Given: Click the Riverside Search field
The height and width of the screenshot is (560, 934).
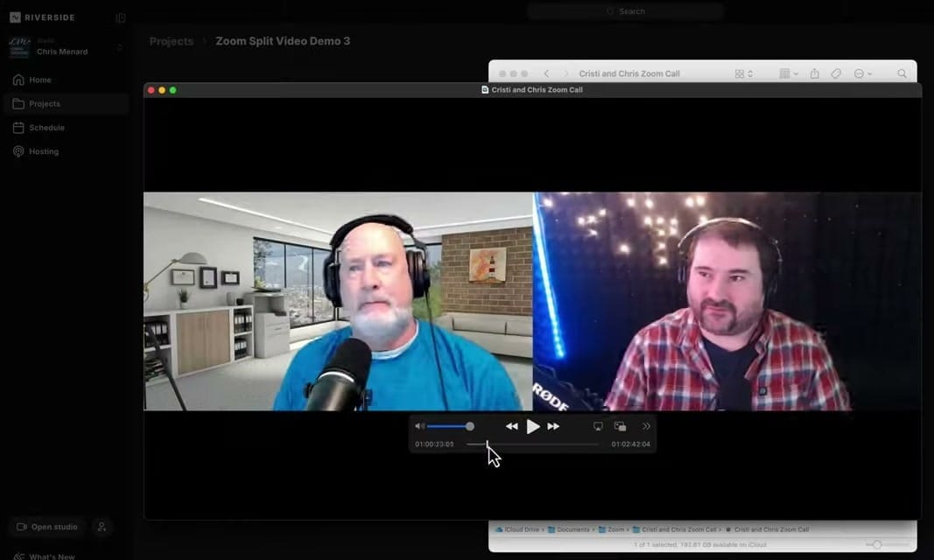Looking at the screenshot, I should [x=626, y=11].
